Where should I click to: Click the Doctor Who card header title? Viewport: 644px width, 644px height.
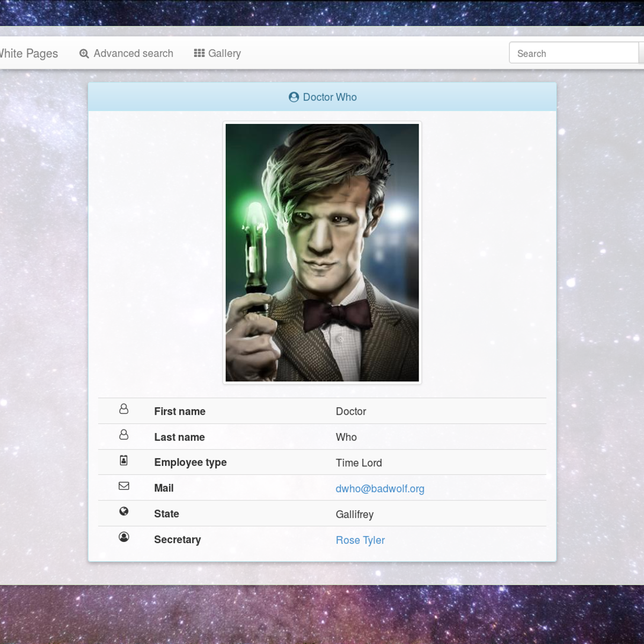(x=330, y=97)
